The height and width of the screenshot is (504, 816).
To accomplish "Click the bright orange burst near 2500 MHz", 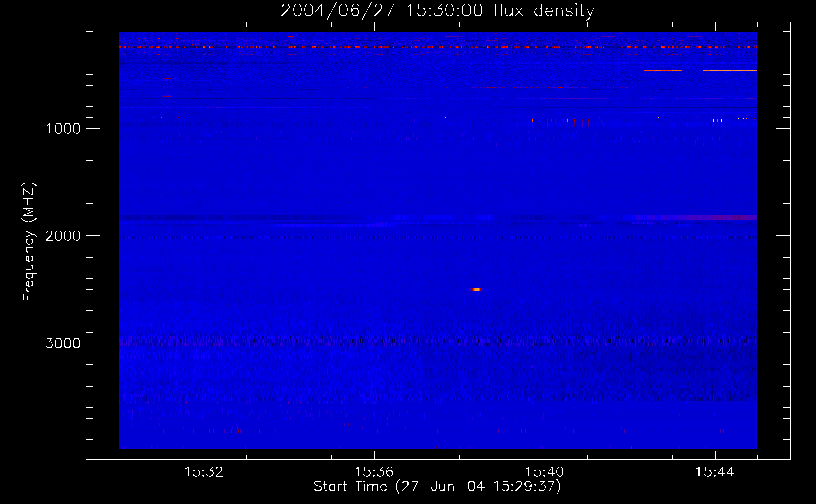I will pos(476,289).
